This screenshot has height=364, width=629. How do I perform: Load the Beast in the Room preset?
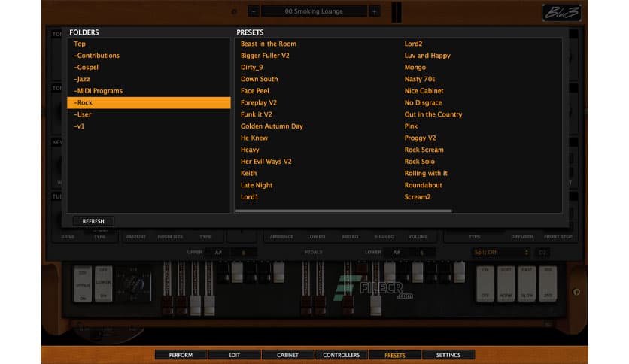pos(269,44)
